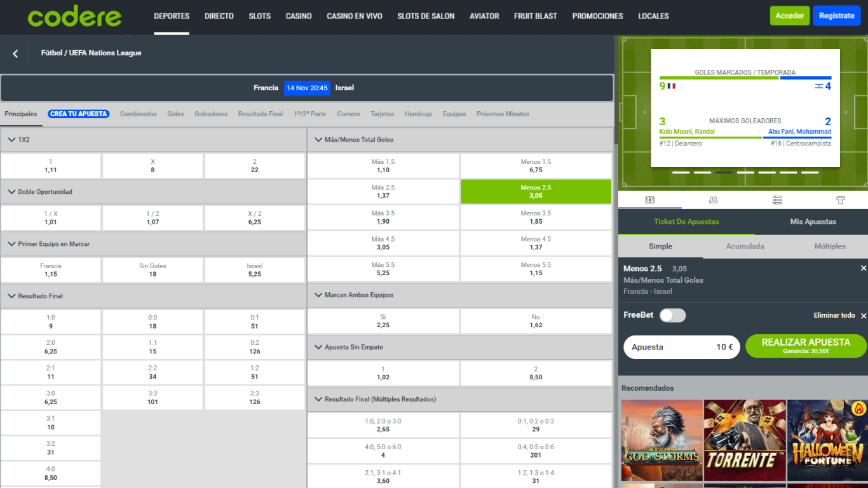Viewport: 868px width, 488px height.
Task: Open the Fútbol / UEFA Nations League breadcrumb
Action: tap(92, 53)
